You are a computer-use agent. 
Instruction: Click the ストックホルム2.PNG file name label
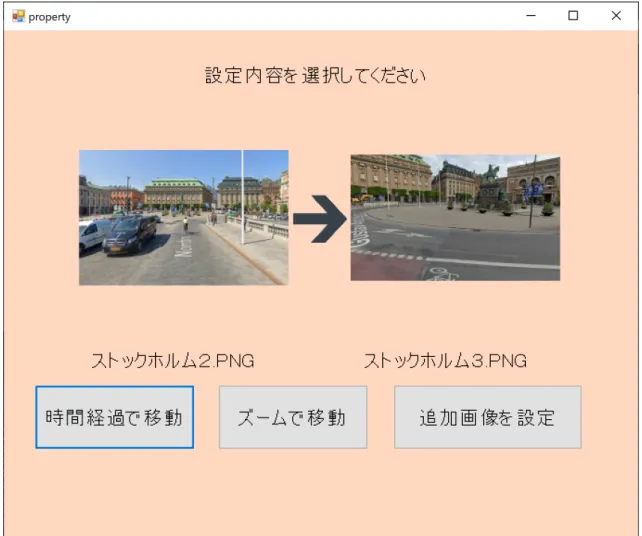coord(172,361)
